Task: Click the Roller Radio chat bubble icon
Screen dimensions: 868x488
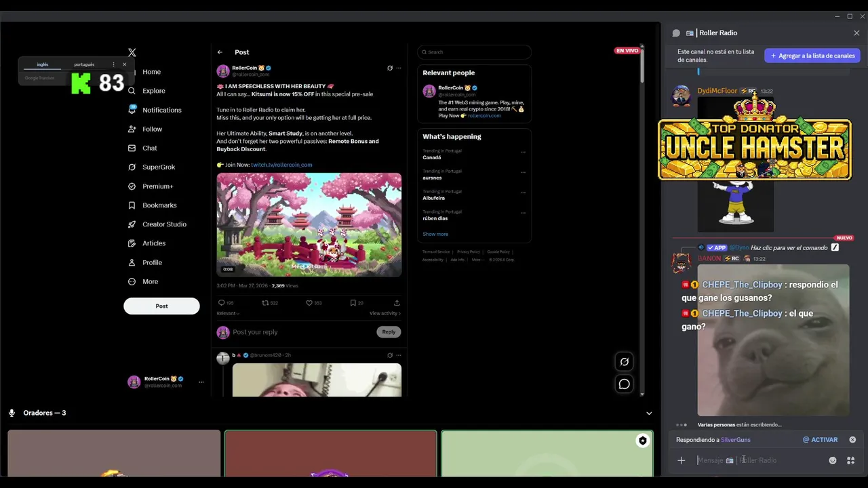Action: click(x=676, y=33)
